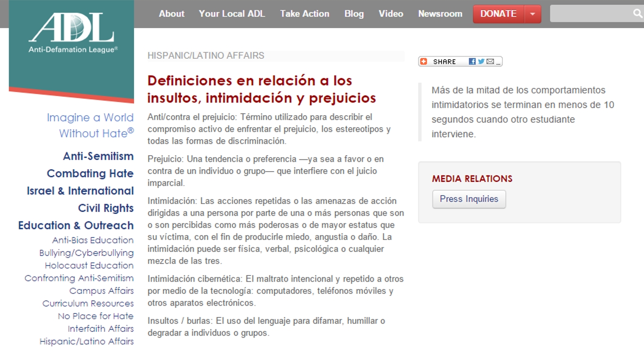Open the No Place for Hate link
Viewport: 644px width, 362px height.
pyautogui.click(x=95, y=316)
